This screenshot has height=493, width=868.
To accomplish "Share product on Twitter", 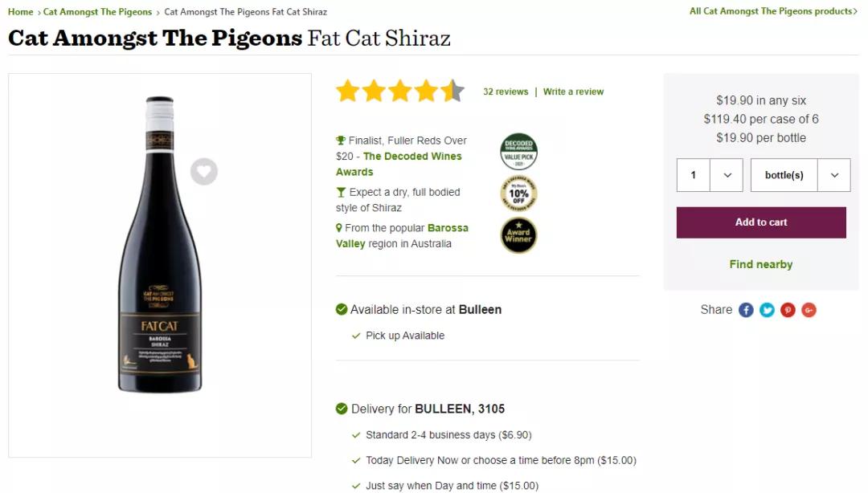I will tap(767, 310).
